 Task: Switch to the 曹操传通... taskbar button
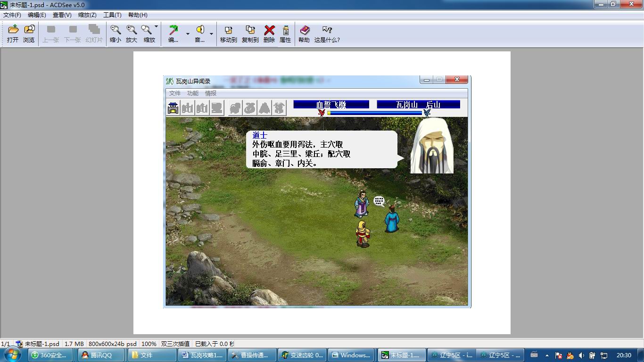252,355
